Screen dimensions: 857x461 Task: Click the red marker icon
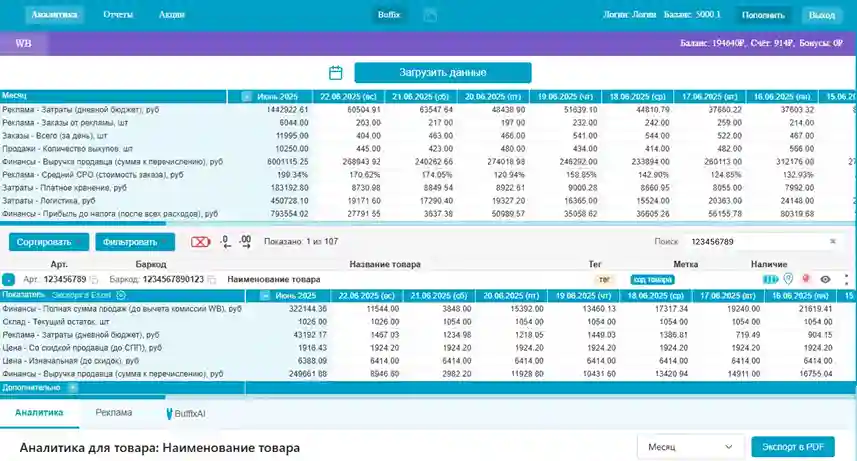pyautogui.click(x=806, y=280)
